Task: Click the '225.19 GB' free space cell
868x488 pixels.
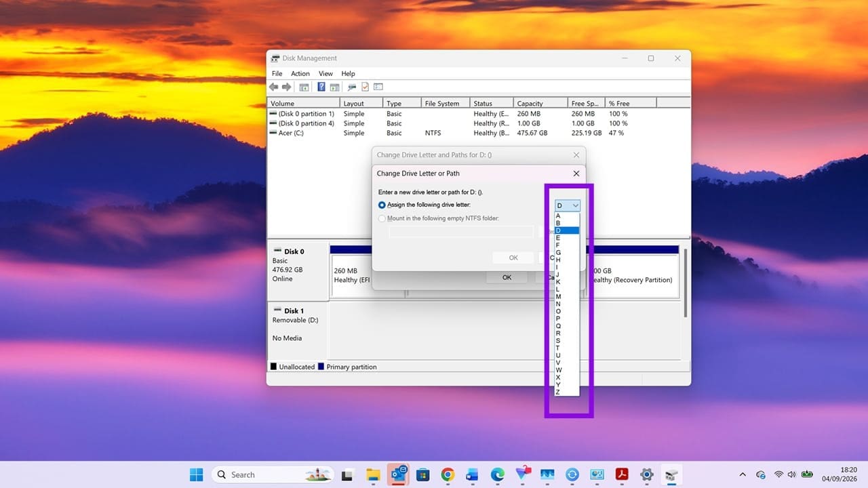Action: (587, 133)
